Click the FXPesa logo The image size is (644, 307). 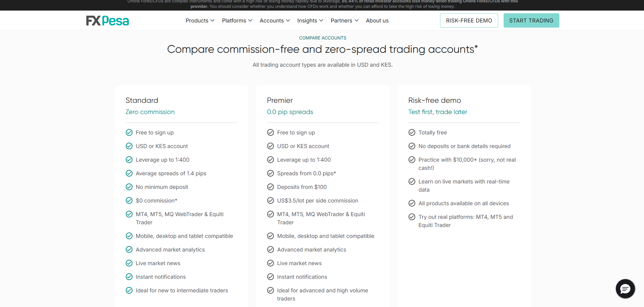tap(107, 21)
